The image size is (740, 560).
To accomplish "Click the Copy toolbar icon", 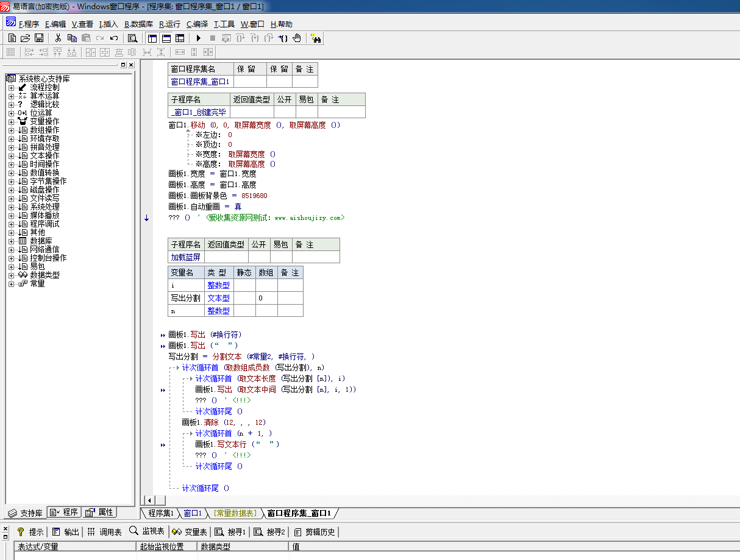I will click(x=72, y=38).
